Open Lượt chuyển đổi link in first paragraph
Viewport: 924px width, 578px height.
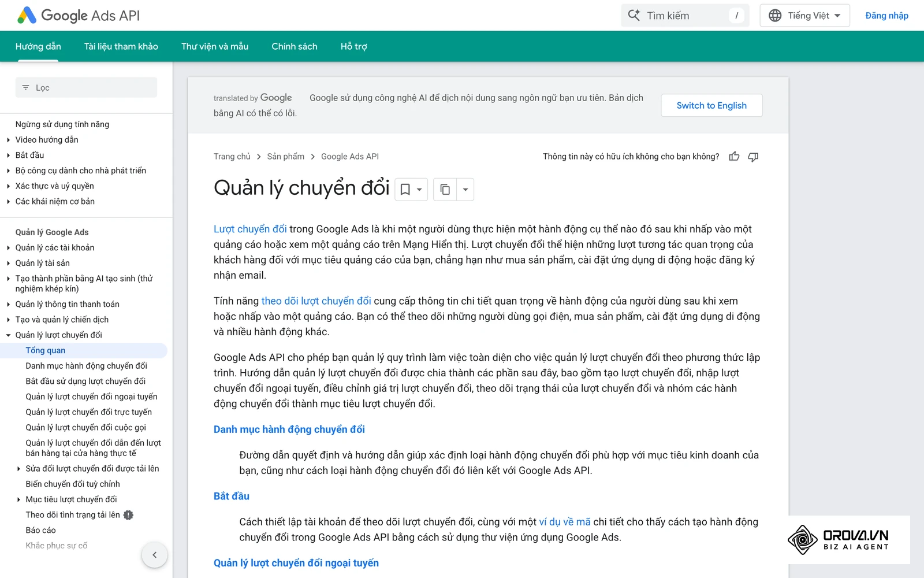coord(250,229)
